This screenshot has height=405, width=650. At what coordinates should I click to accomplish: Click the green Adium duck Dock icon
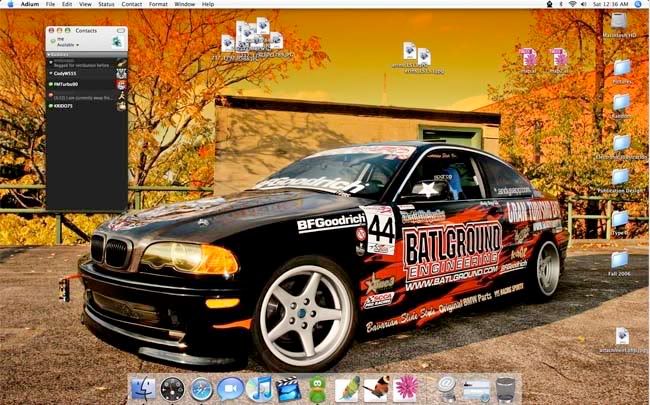318,388
